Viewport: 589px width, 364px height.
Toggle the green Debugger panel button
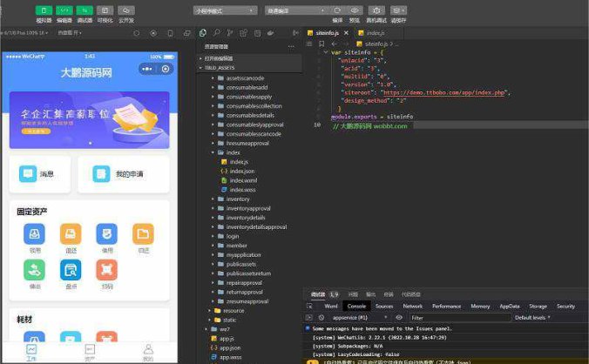(x=85, y=10)
